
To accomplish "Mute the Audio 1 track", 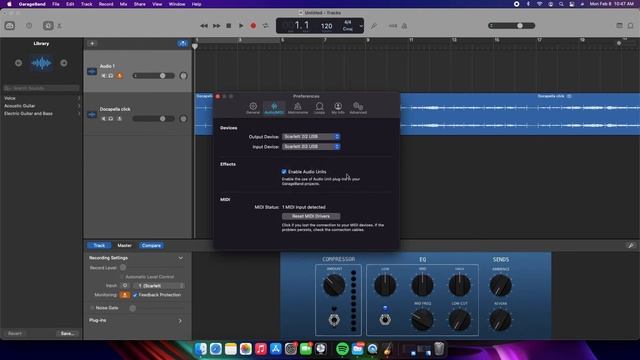I will [x=104, y=76].
